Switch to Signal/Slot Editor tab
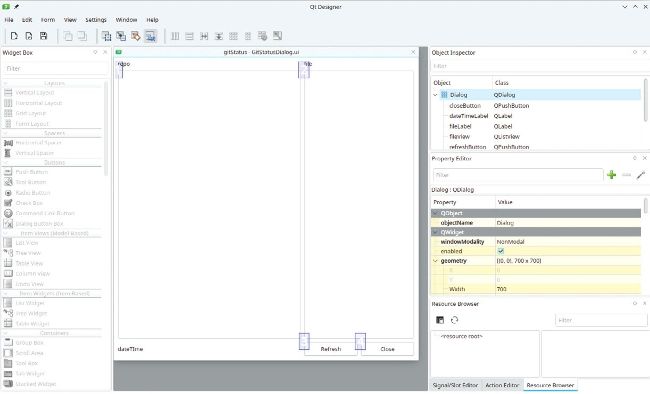 455,385
